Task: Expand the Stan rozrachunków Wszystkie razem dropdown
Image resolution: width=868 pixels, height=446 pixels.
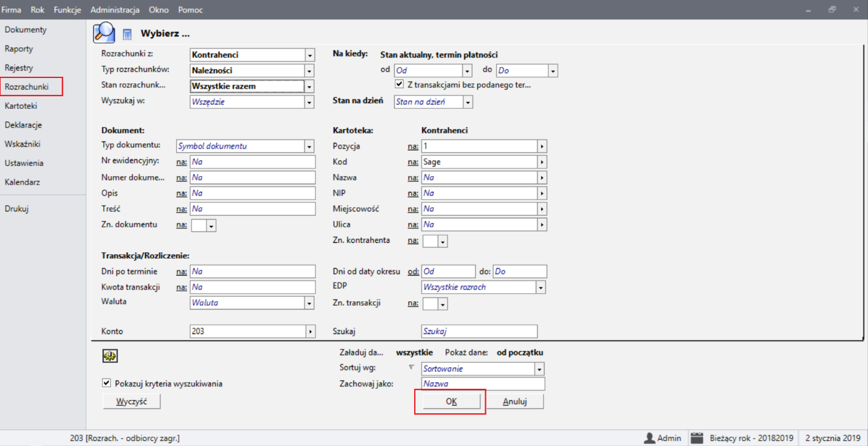Action: click(309, 86)
